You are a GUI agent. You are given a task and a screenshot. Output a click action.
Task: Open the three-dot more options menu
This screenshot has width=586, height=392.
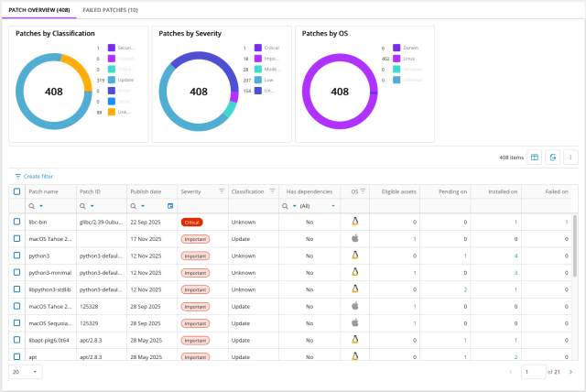coord(570,158)
